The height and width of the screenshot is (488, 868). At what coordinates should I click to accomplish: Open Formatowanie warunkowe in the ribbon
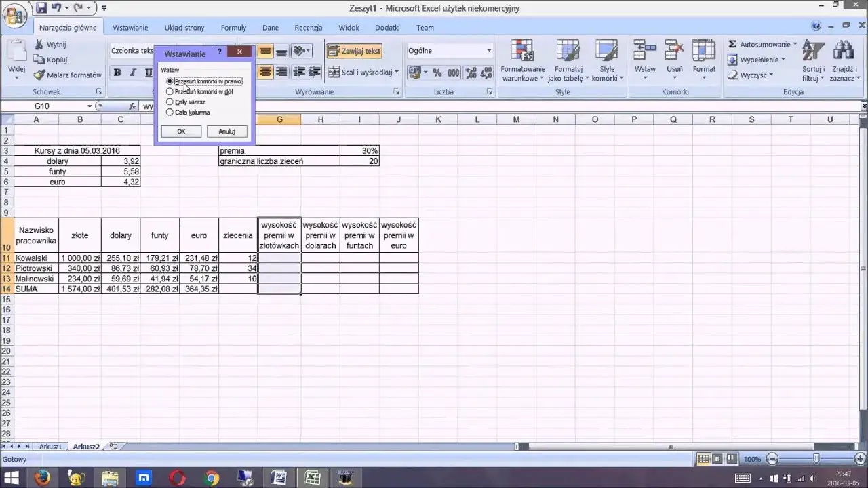pos(523,61)
